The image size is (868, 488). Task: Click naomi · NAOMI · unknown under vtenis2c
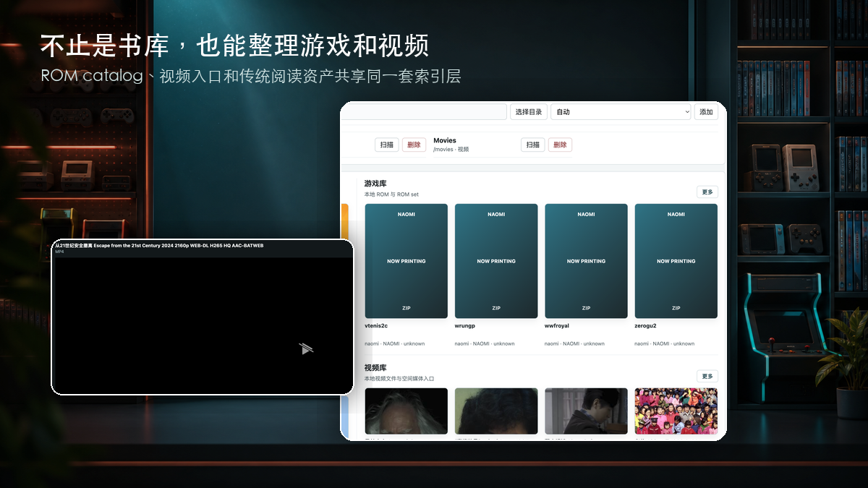394,344
